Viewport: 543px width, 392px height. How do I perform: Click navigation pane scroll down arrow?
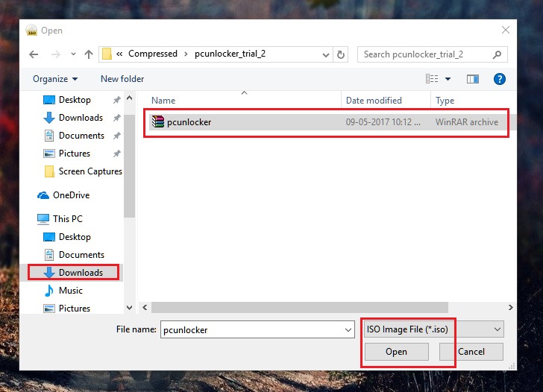coord(130,308)
